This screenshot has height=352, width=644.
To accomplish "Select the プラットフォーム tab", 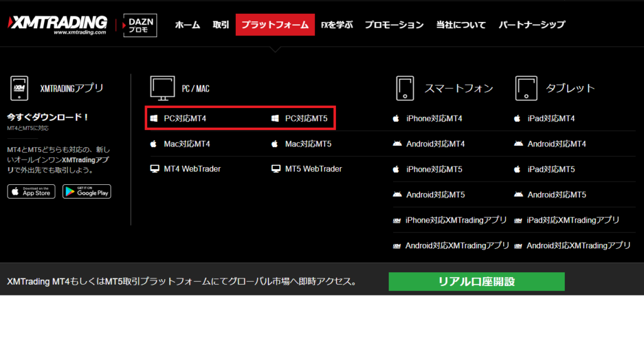I will coord(275,25).
